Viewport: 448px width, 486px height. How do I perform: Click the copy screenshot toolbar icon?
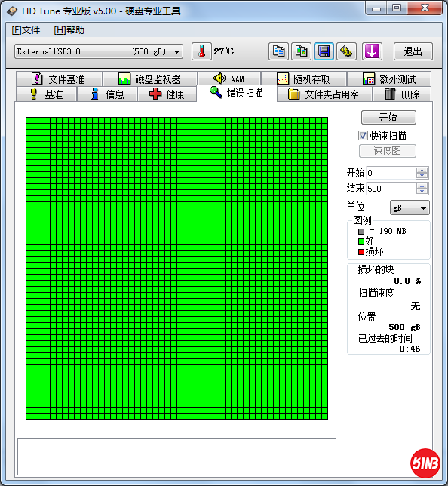point(301,51)
